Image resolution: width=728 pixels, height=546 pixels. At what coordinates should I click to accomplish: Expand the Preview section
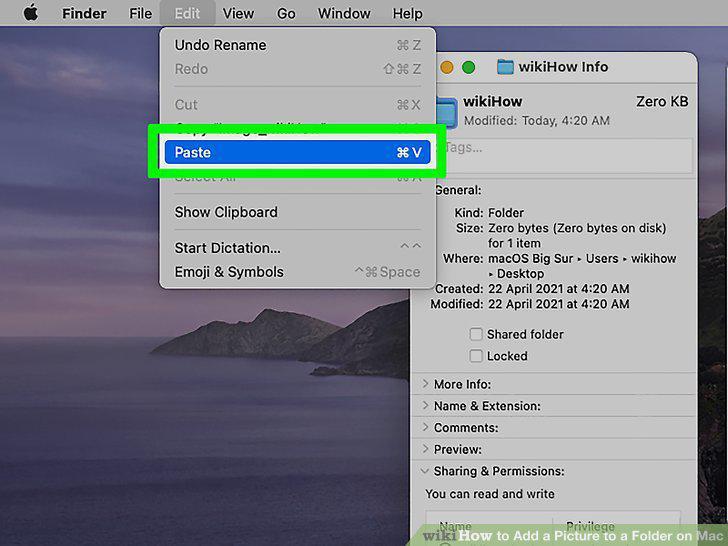pos(425,449)
